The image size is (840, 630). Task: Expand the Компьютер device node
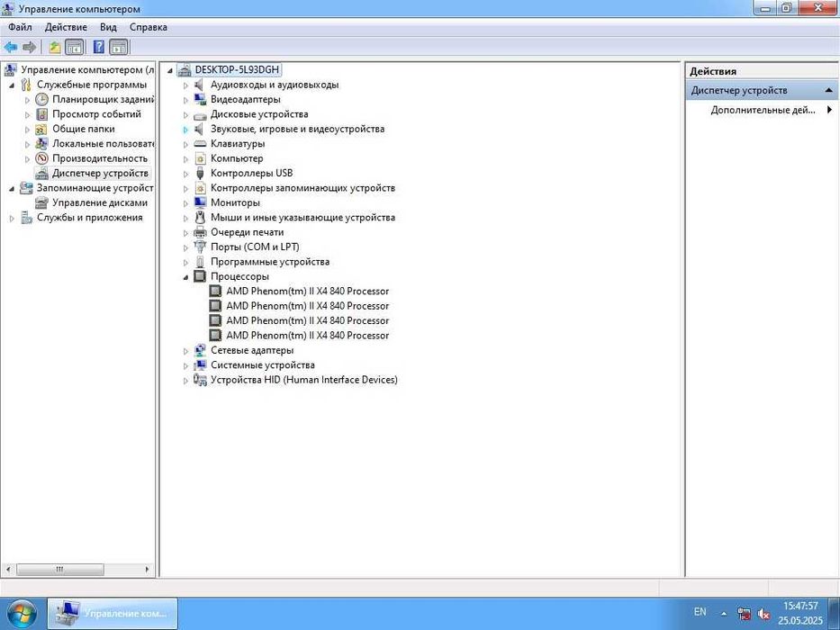[185, 159]
